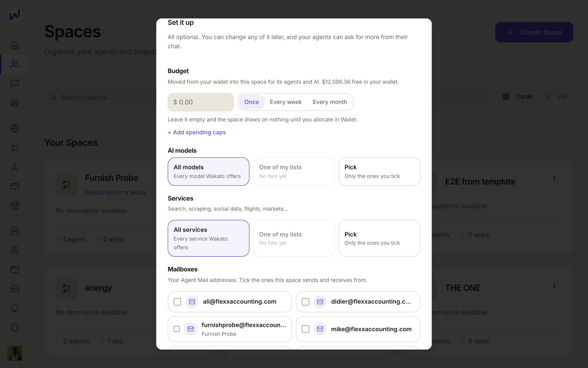Open the chef hat icon in sidebar
The width and height of the screenshot is (588, 368).
pyautogui.click(x=14, y=308)
